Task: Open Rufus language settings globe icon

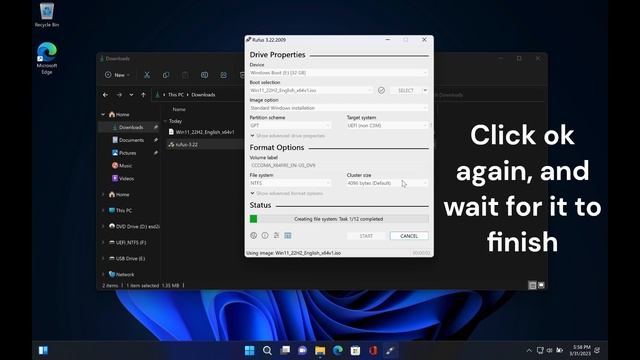Action: coord(253,236)
